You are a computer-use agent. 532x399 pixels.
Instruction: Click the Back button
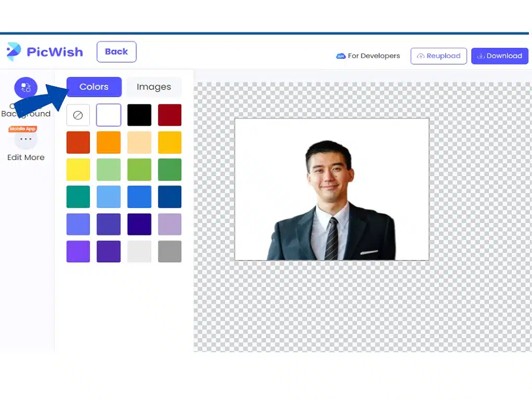(116, 52)
